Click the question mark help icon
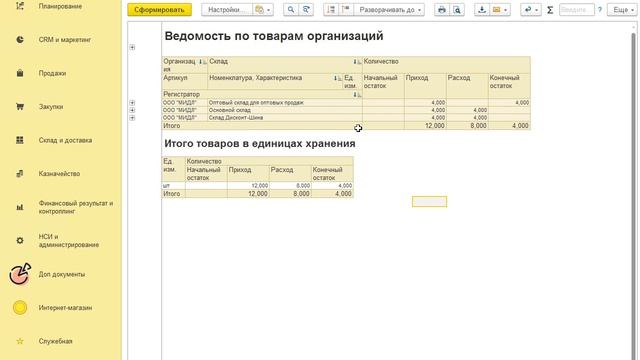 [x=600, y=10]
